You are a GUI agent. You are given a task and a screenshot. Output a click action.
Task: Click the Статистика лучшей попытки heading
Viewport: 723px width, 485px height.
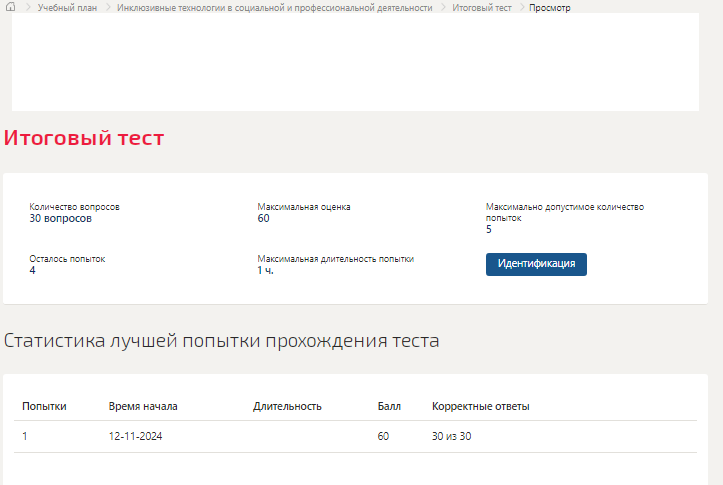[221, 340]
